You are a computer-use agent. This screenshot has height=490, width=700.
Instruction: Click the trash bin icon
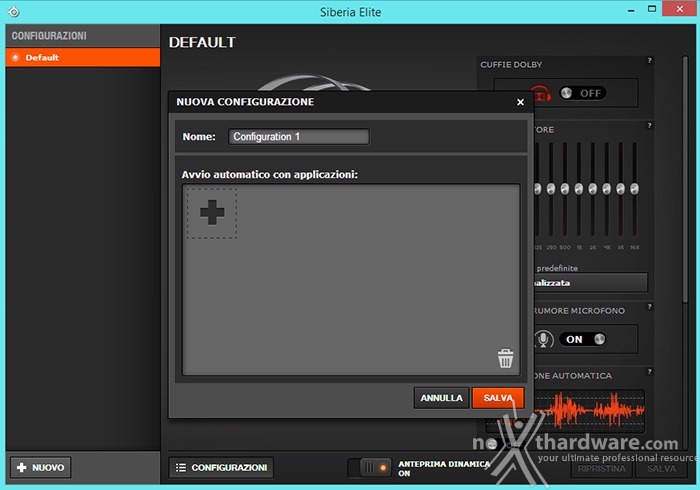point(505,358)
